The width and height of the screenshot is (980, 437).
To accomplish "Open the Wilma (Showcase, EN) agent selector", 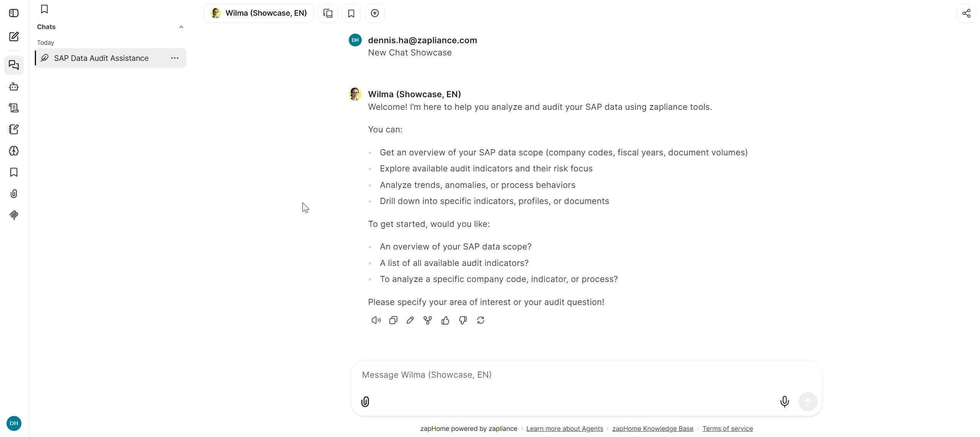I will click(259, 13).
